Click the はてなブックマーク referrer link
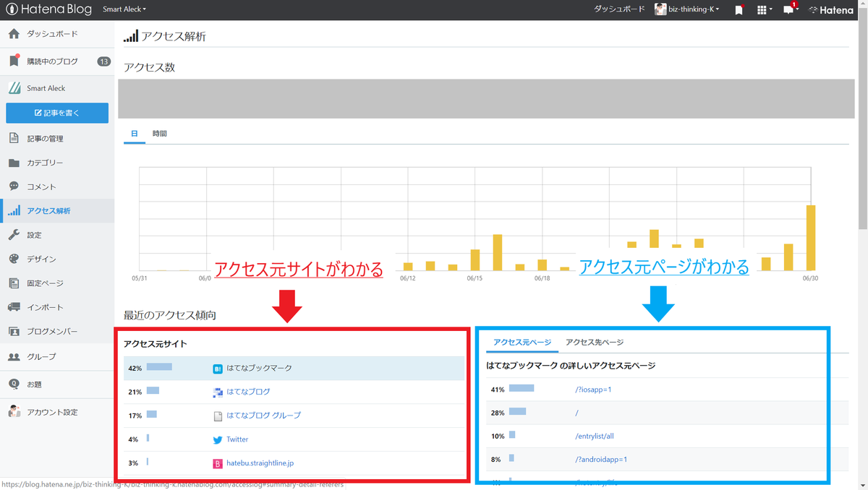The image size is (868, 490). (x=260, y=369)
